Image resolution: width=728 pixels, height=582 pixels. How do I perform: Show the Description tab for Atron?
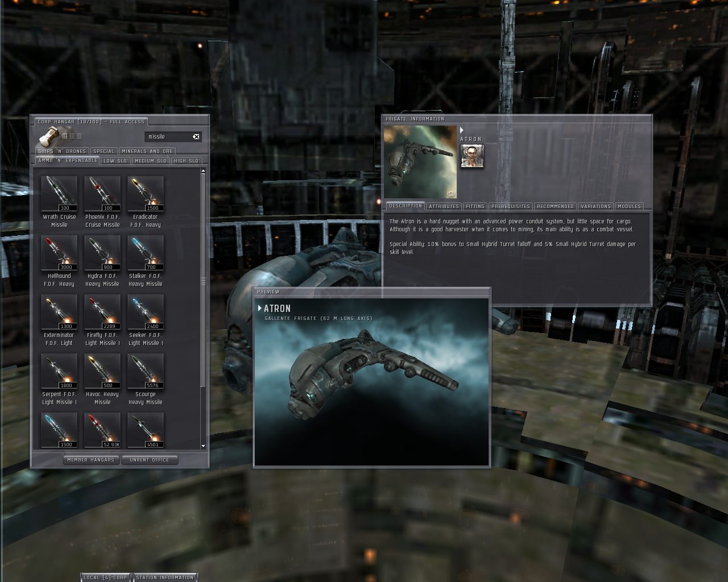tap(406, 206)
